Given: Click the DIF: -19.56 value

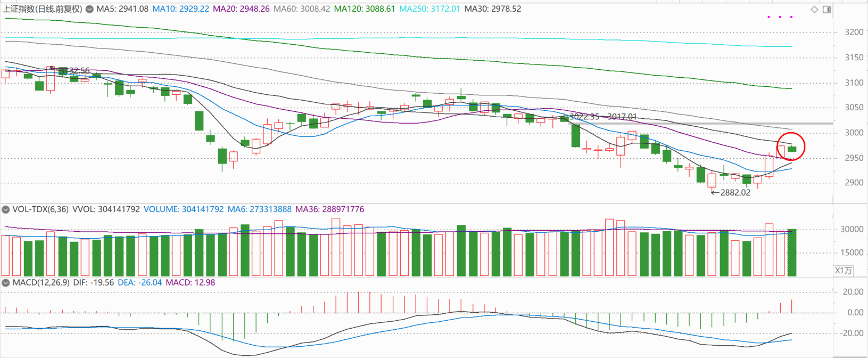Looking at the screenshot, I should pos(94,282).
